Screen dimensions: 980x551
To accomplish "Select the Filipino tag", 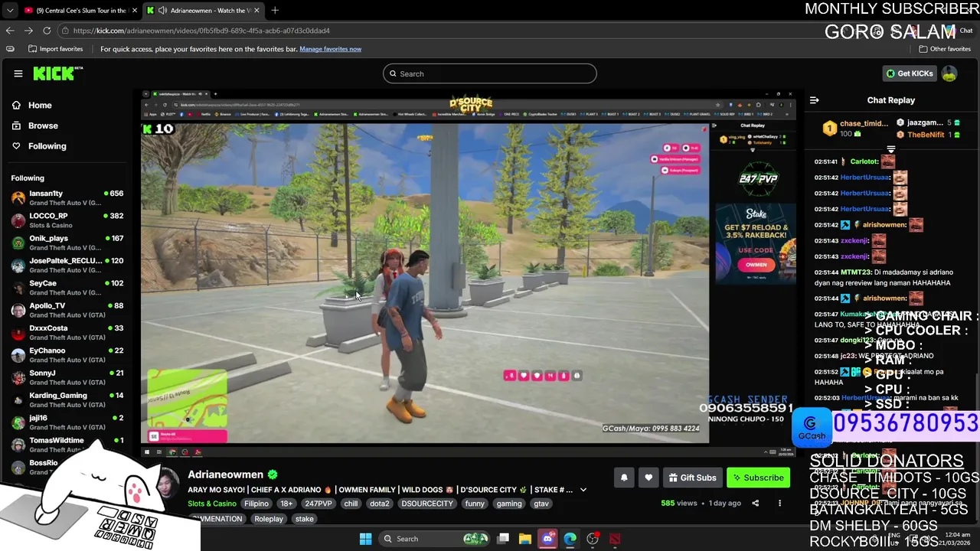I will pyautogui.click(x=256, y=504).
